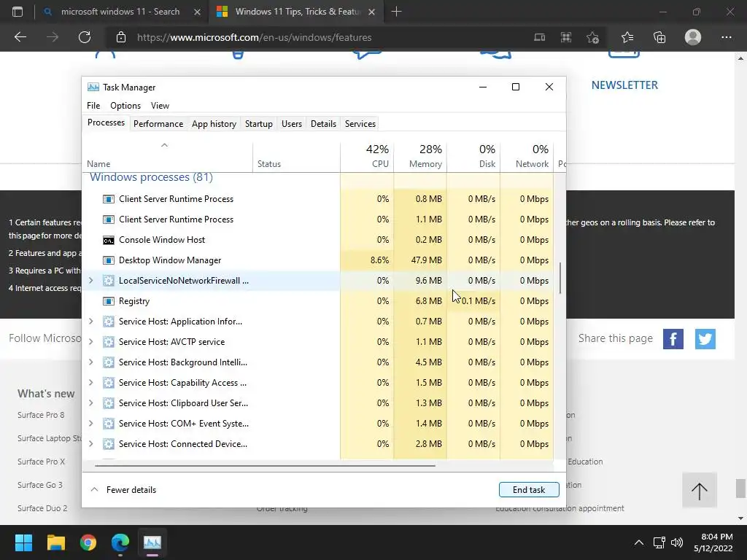The height and width of the screenshot is (560, 747).
Task: Collapse Task Manager with Fewer details
Action: [123, 490]
